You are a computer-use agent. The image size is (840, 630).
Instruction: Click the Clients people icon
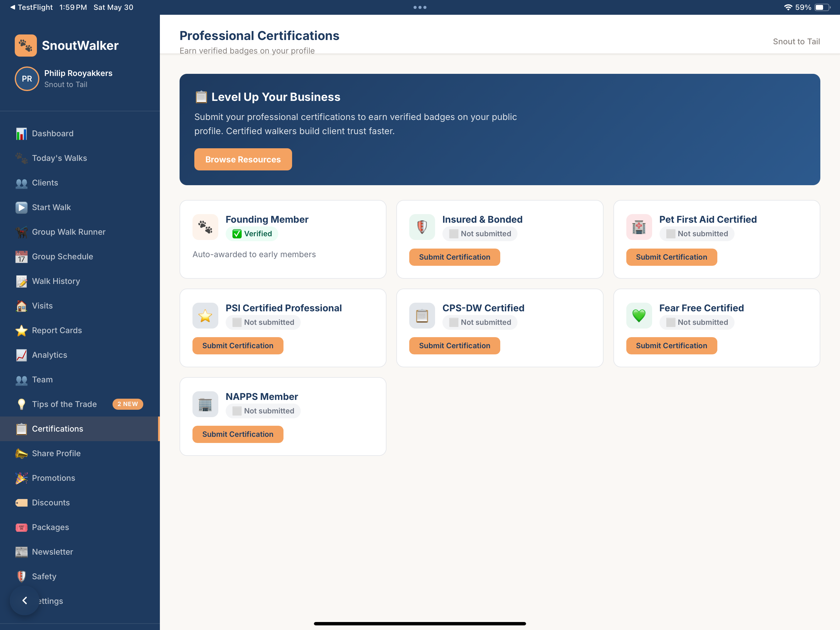(x=21, y=183)
